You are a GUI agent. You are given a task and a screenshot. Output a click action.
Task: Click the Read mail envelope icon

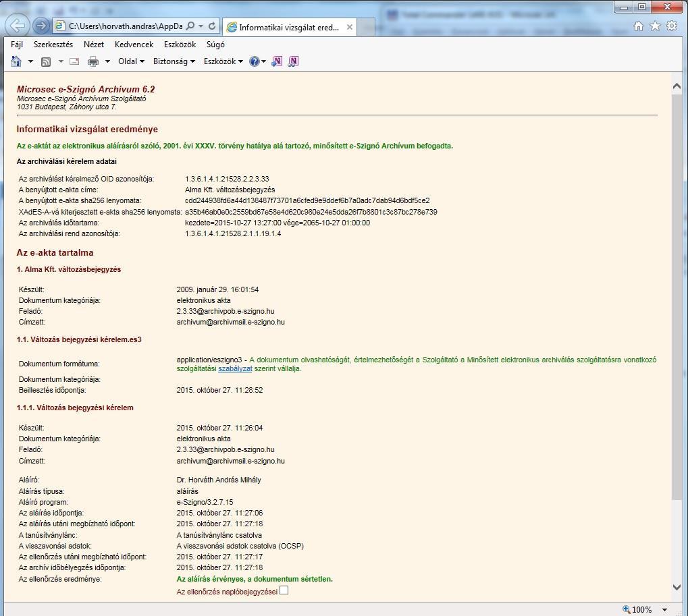(74, 61)
